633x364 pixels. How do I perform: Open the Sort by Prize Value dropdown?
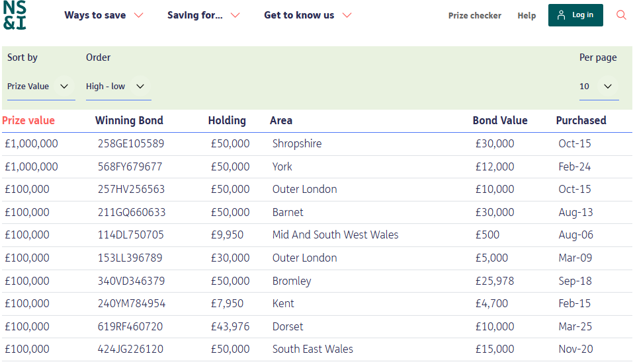38,87
